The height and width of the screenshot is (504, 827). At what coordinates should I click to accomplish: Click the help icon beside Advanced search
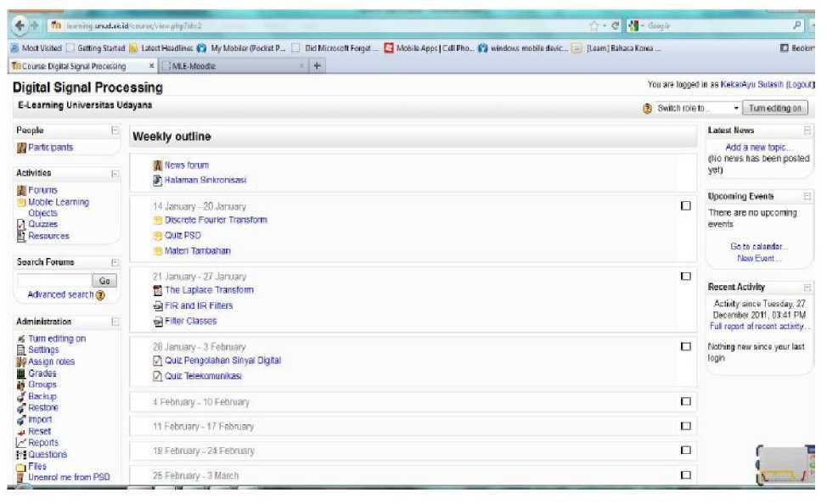(100, 295)
